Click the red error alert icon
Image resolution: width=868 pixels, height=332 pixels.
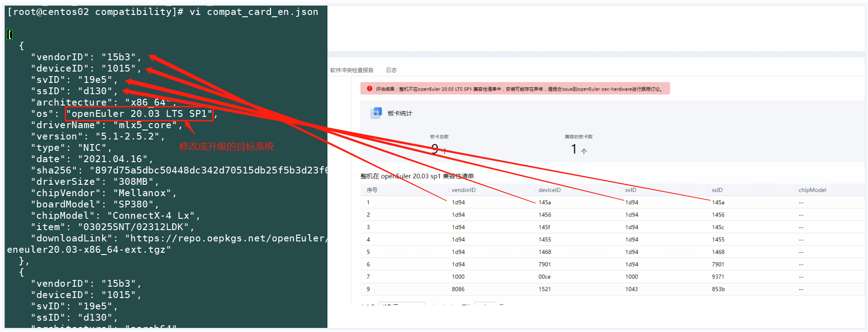(369, 89)
